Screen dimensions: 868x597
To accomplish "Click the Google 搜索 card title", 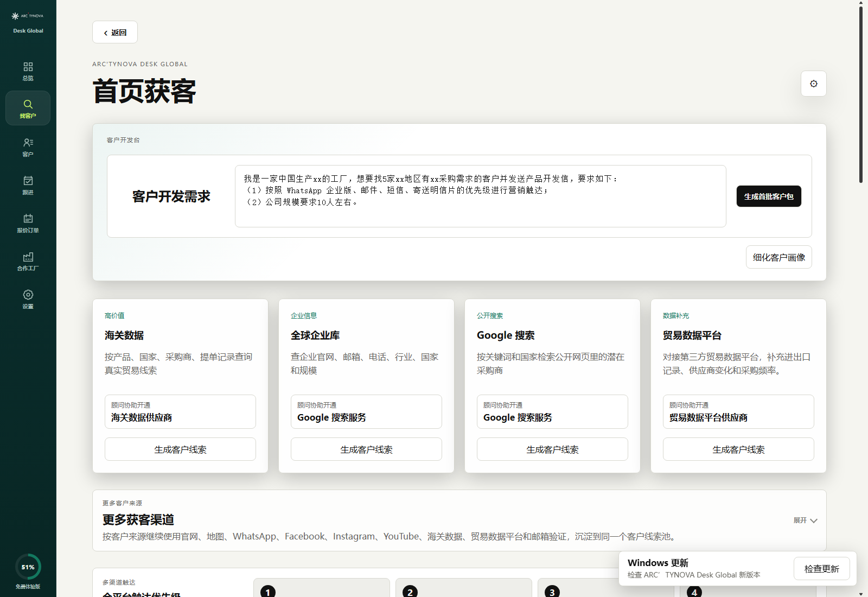I will 506,335.
